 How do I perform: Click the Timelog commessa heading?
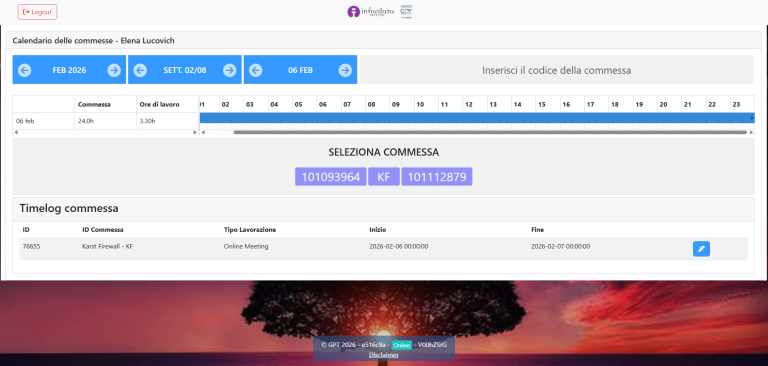coord(69,208)
